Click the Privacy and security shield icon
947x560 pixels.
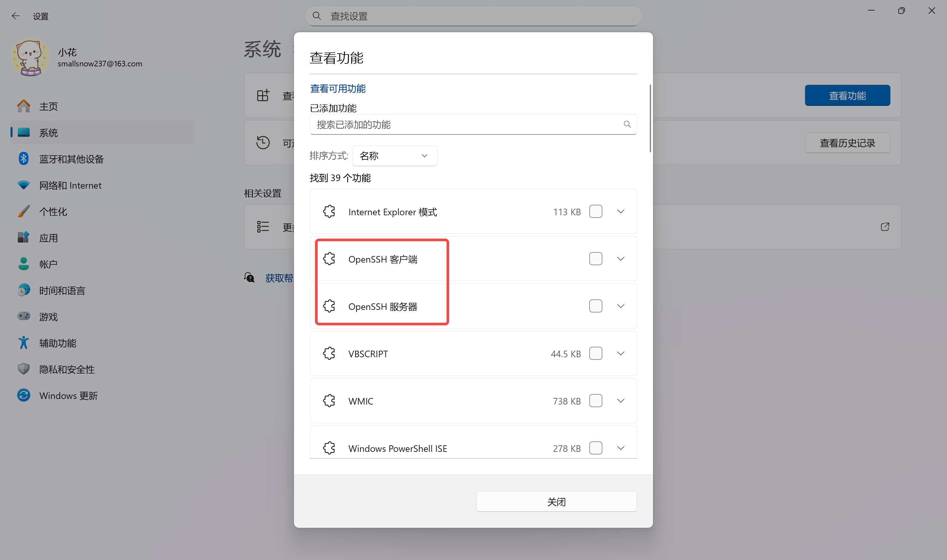[x=23, y=369]
